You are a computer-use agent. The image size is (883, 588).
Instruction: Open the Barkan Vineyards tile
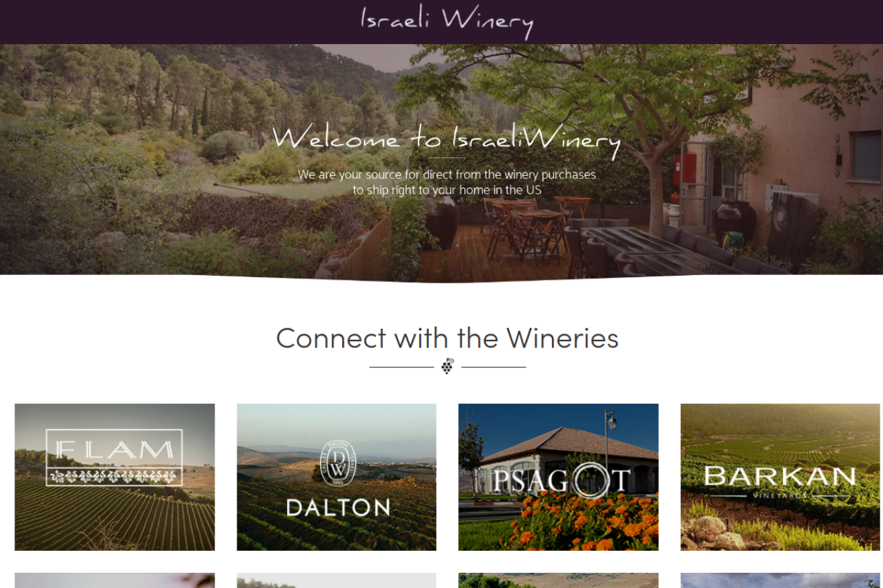click(x=780, y=477)
